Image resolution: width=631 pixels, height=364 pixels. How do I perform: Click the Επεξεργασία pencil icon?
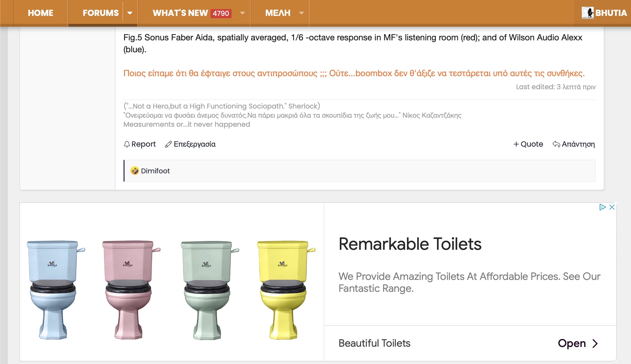coord(168,144)
